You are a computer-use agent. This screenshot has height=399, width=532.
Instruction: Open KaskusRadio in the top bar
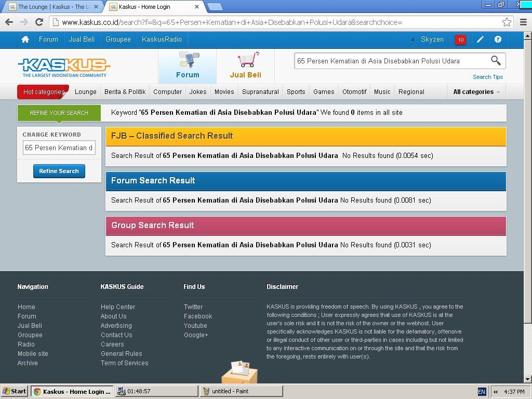[x=162, y=39]
